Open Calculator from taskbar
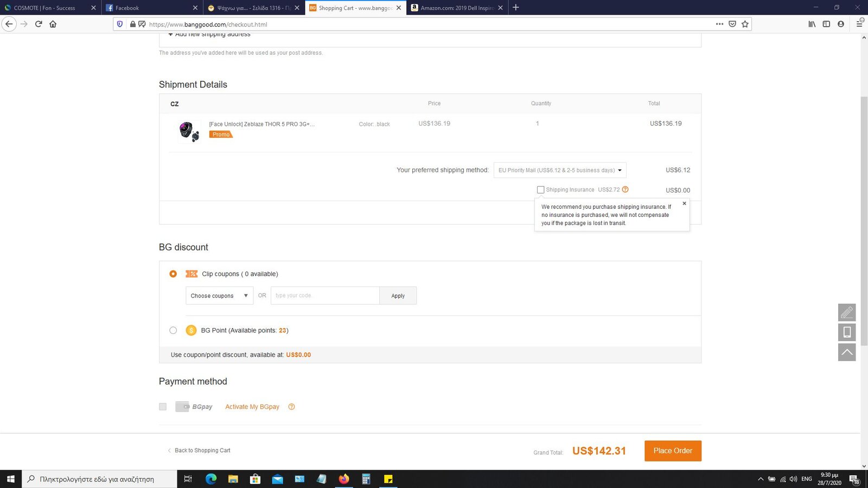 point(366,479)
